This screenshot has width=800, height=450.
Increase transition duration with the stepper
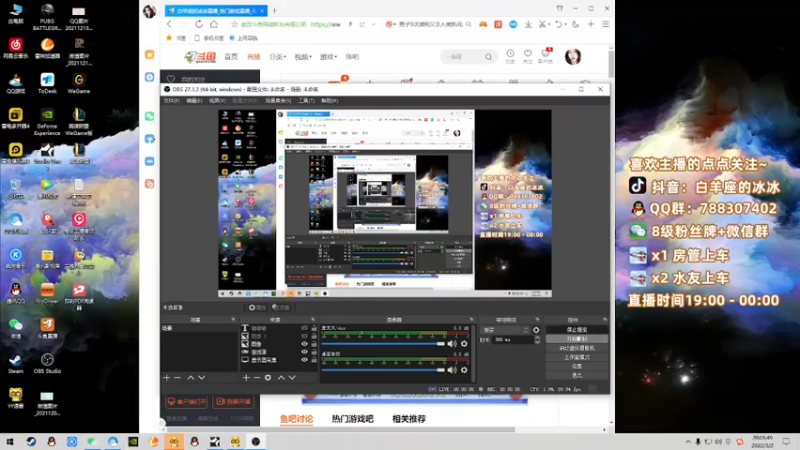click(537, 338)
